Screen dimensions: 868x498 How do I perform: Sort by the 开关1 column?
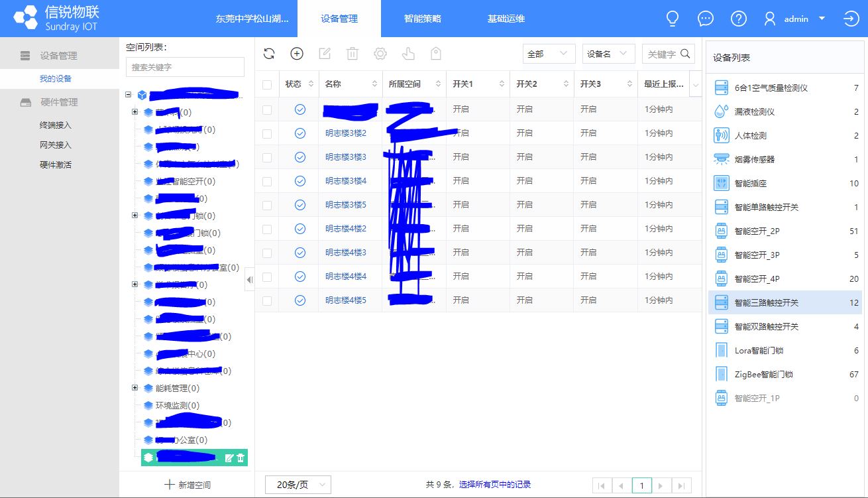point(502,84)
